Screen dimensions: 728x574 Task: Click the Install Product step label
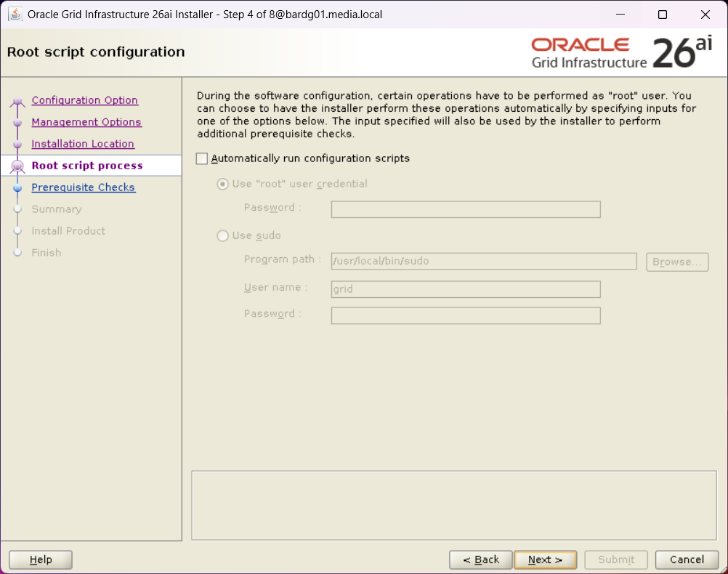point(68,231)
